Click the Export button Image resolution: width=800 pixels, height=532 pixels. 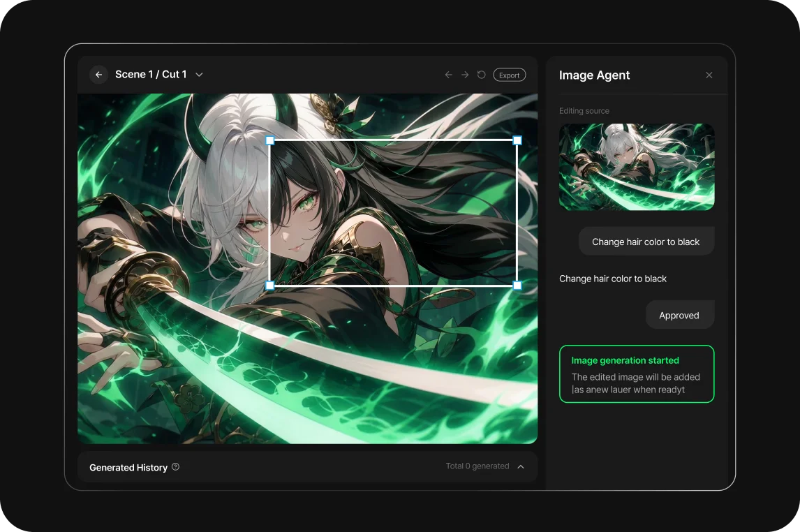click(509, 75)
